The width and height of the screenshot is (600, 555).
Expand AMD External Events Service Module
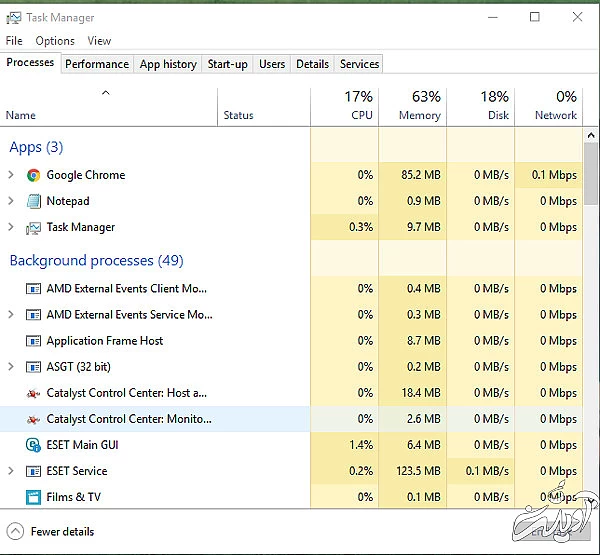[11, 315]
